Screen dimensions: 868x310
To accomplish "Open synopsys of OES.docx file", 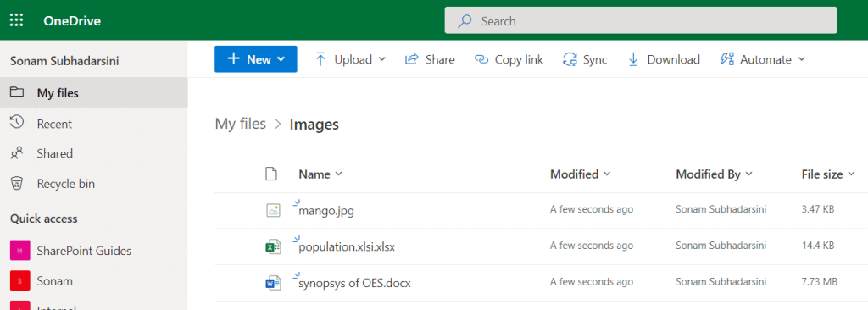I will click(x=355, y=283).
